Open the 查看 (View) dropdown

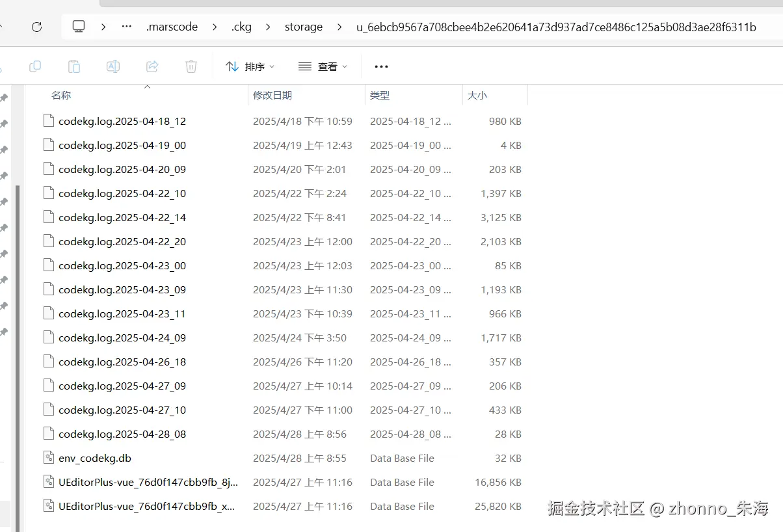[323, 66]
